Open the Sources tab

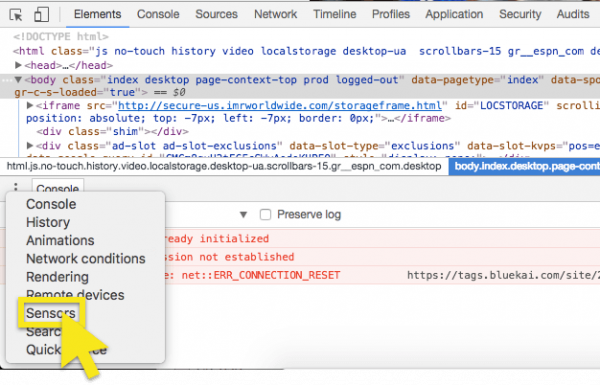(x=217, y=14)
